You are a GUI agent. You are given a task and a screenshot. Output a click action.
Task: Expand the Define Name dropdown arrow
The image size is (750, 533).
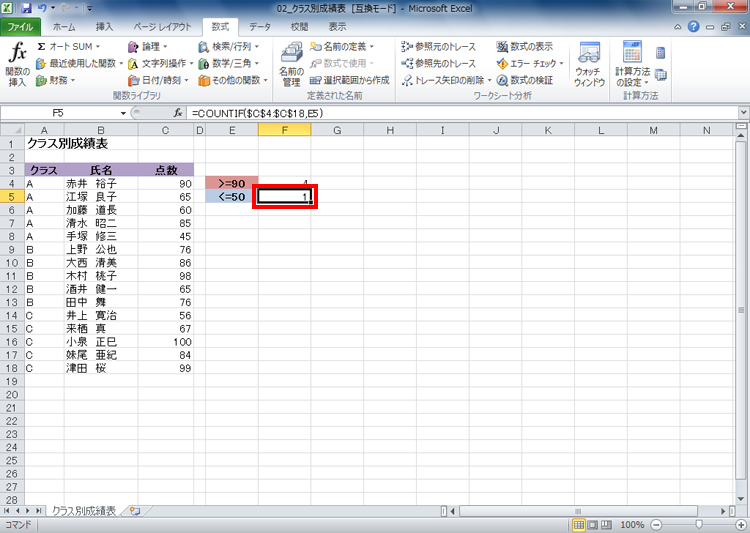point(372,46)
